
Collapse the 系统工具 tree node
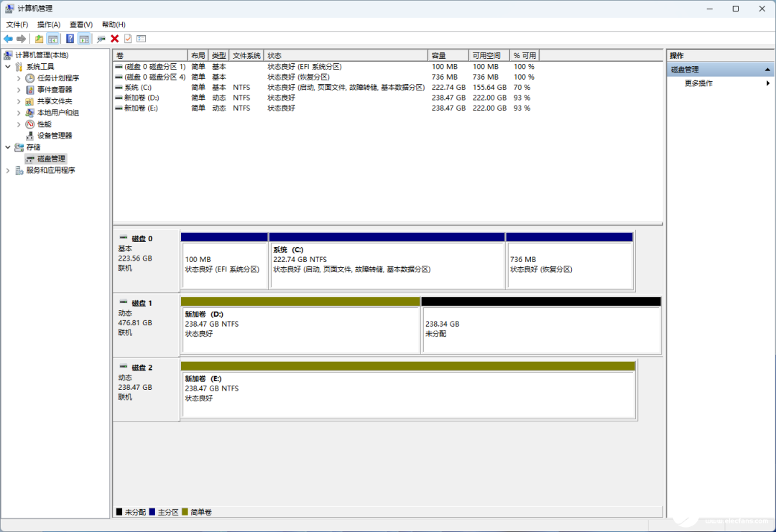pos(8,67)
